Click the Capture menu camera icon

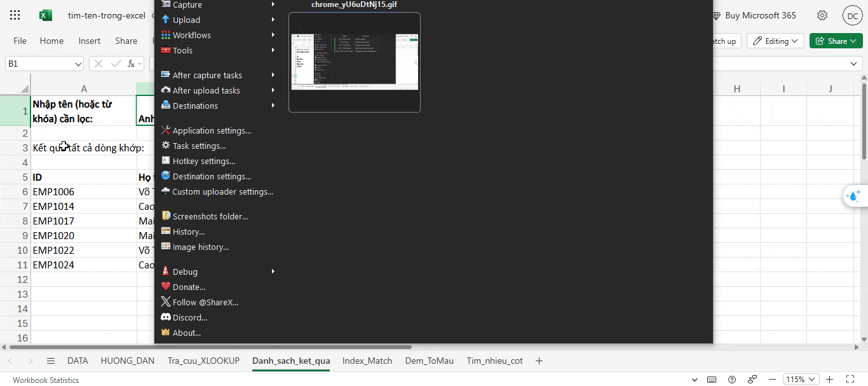point(166,4)
